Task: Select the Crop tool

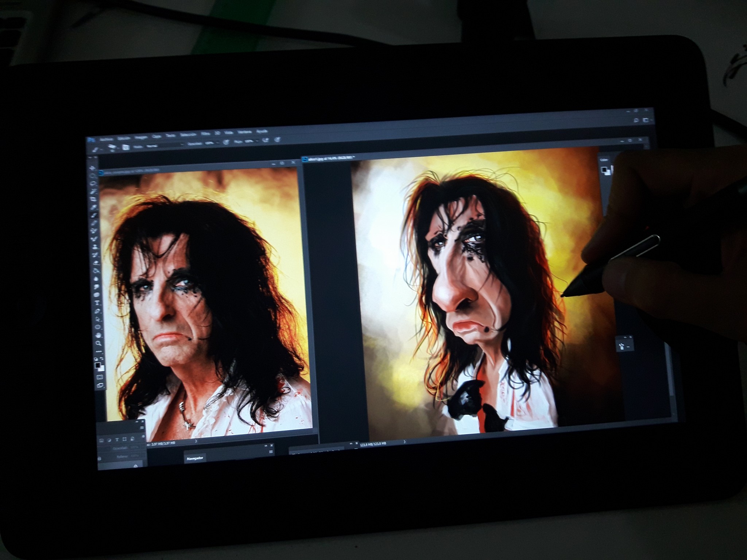Action: click(93, 199)
